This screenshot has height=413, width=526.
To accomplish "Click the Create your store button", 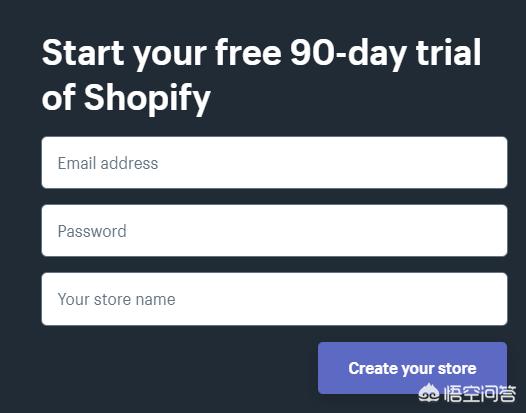I will click(x=412, y=368).
